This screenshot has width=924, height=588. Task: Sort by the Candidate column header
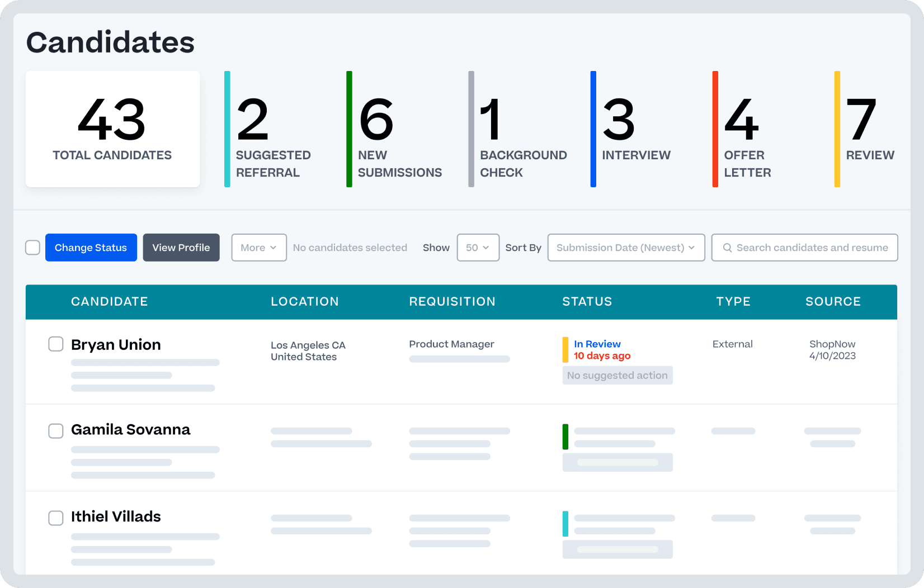point(109,301)
